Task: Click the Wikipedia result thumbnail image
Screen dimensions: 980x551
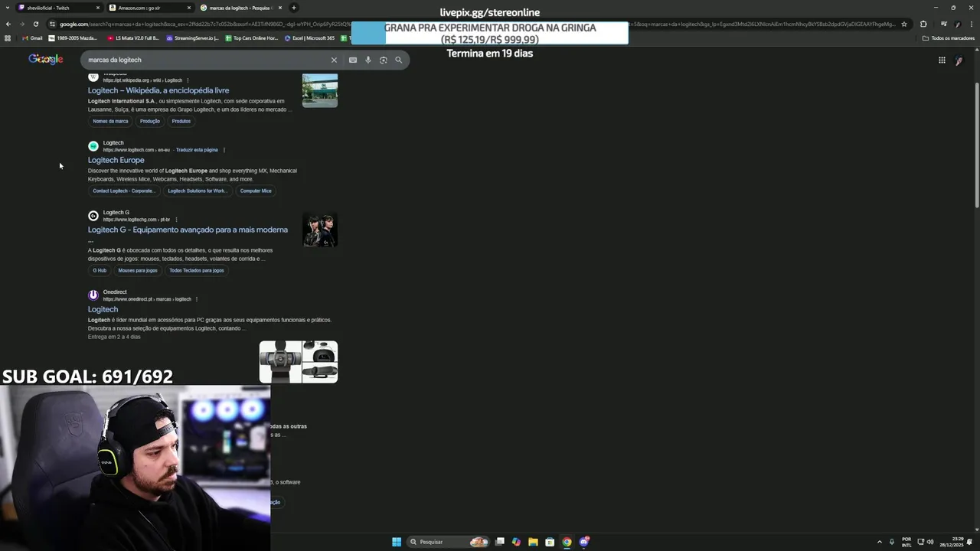Action: click(320, 90)
